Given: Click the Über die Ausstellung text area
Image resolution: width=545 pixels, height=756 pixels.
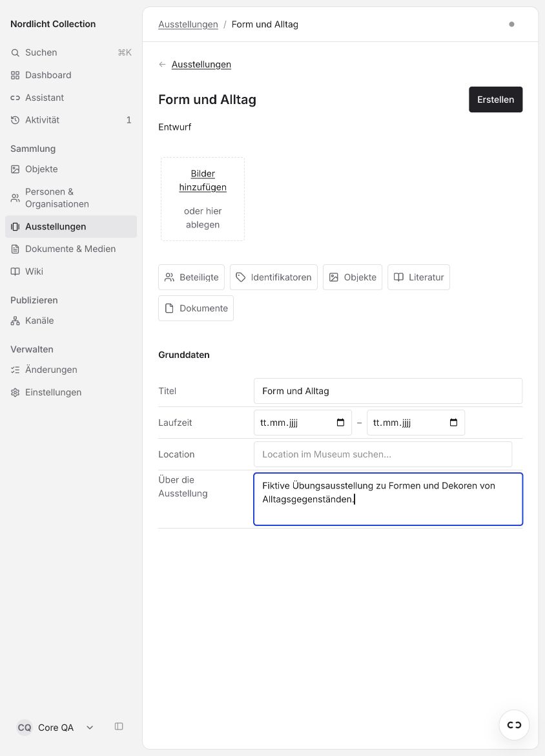Looking at the screenshot, I should (x=388, y=499).
